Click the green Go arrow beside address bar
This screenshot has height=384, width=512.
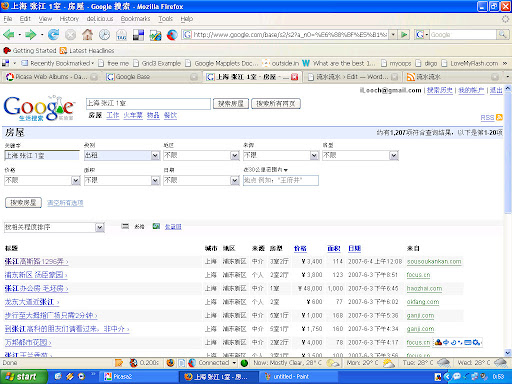(404, 35)
